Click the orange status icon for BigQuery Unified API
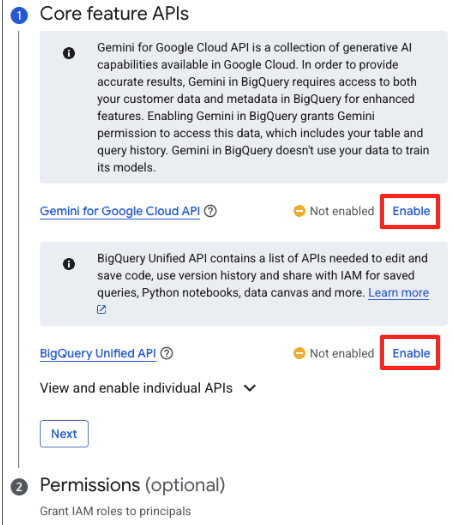Viewport: 454px width, 525px height. 299,353
